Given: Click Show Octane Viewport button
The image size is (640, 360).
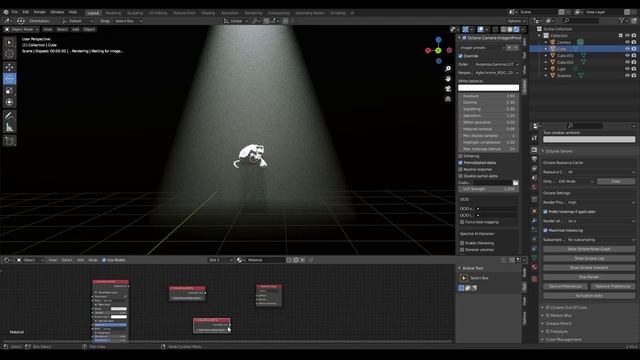Looking at the screenshot, I should (589, 268).
